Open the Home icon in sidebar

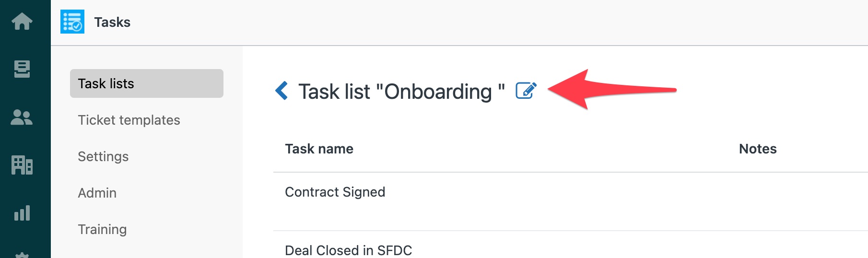click(x=22, y=22)
